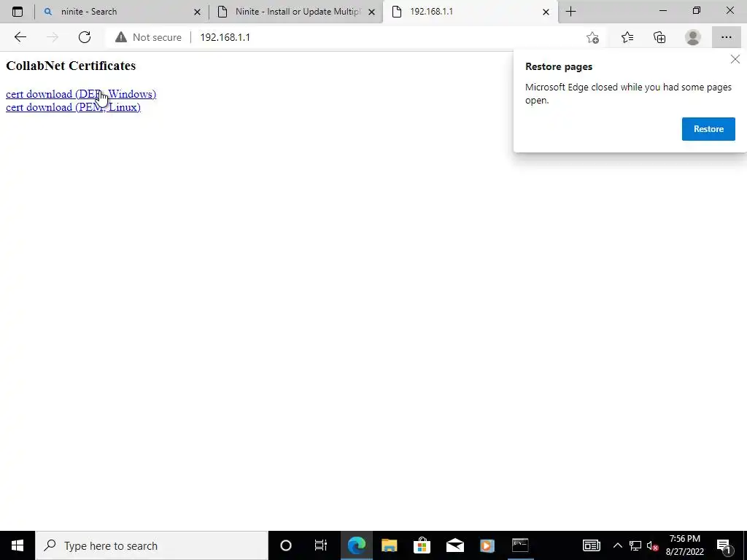Image resolution: width=747 pixels, height=560 pixels.
Task: Click the CollabNet Certificates heading
Action: click(71, 66)
